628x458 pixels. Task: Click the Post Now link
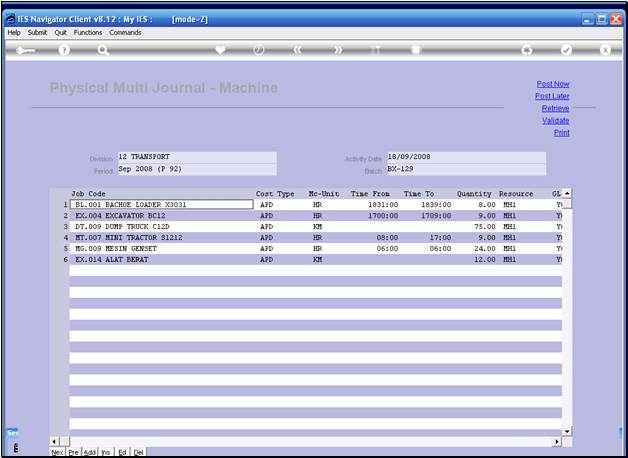click(x=553, y=84)
